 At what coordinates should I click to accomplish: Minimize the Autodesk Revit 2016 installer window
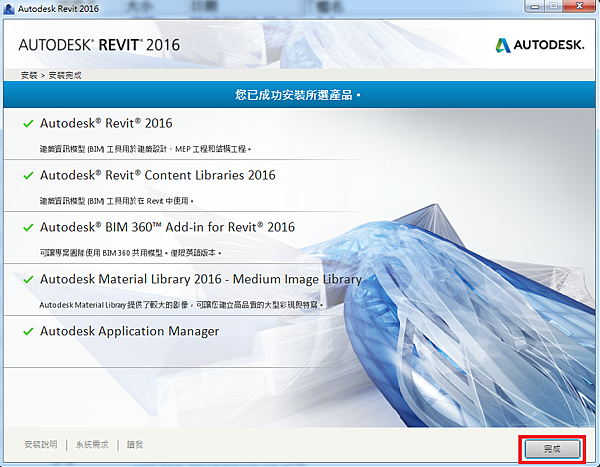coord(535,6)
